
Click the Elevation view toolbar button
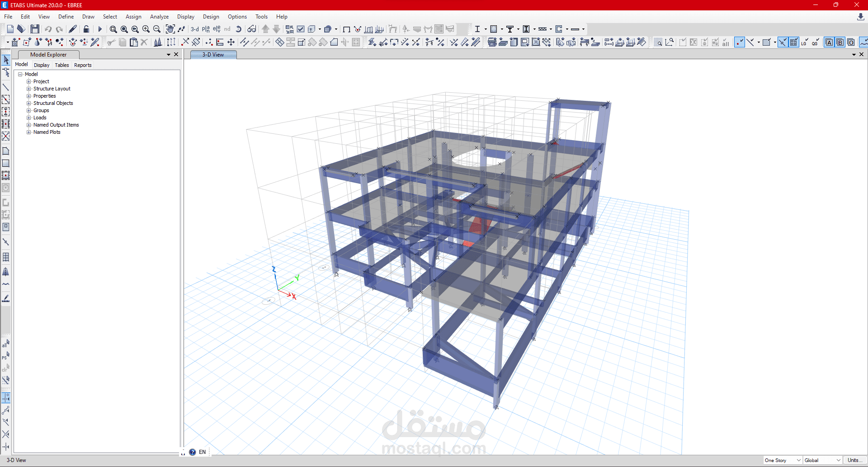click(217, 29)
